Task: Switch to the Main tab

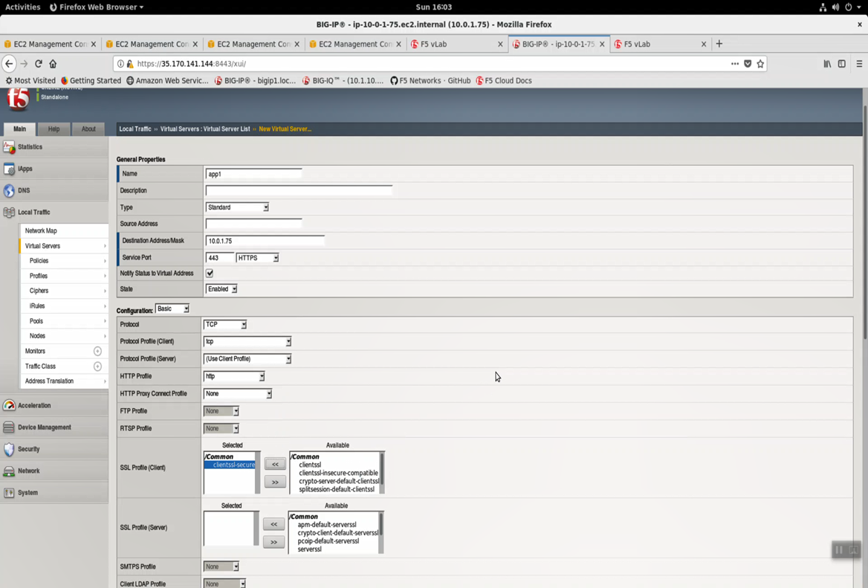Action: pyautogui.click(x=19, y=129)
